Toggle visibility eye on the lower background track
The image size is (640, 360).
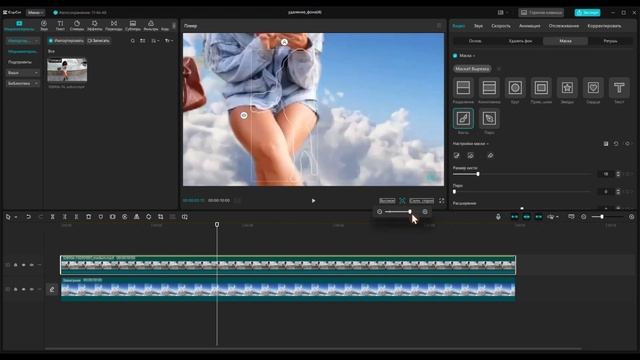pyautogui.click(x=24, y=289)
